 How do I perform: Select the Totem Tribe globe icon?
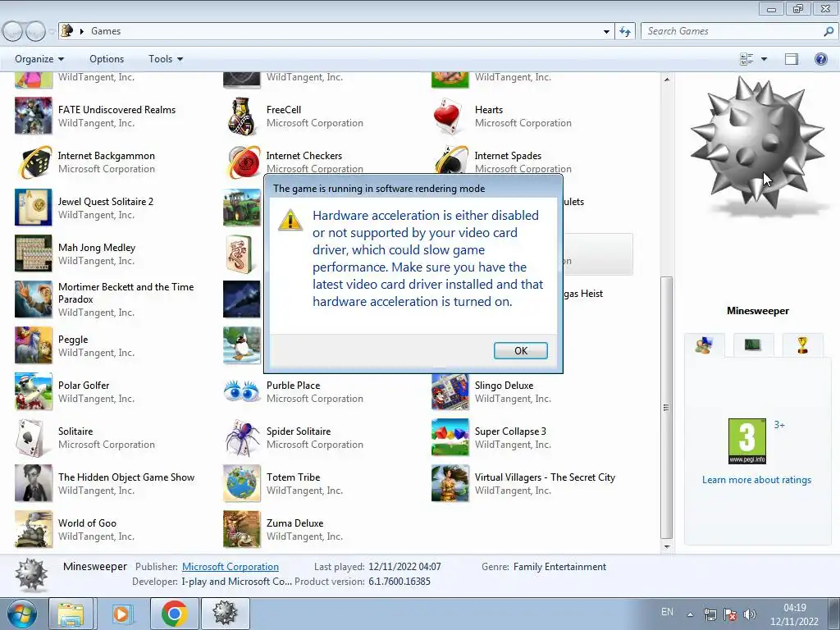(x=242, y=483)
